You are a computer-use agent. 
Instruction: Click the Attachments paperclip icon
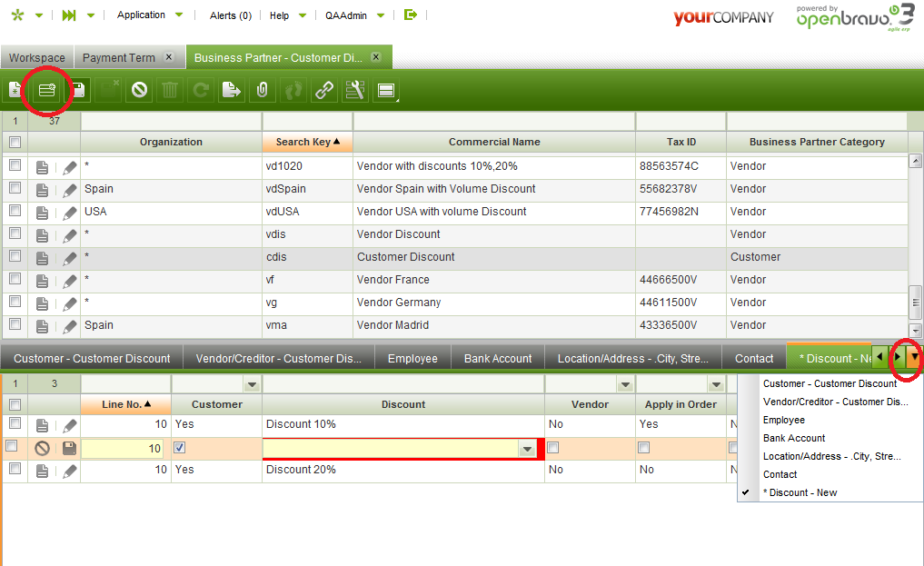tap(263, 90)
